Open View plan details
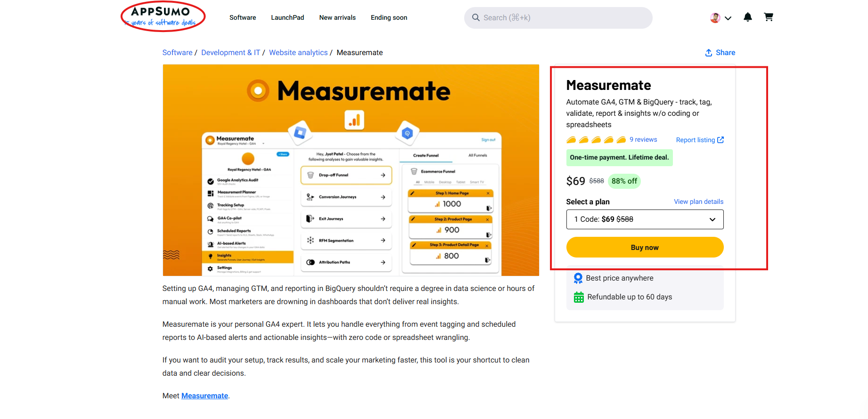 [698, 201]
